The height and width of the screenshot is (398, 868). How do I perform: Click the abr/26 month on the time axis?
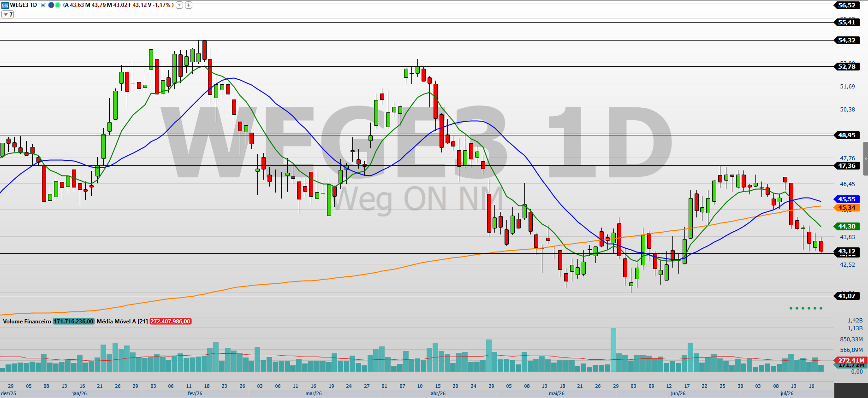[x=438, y=393]
